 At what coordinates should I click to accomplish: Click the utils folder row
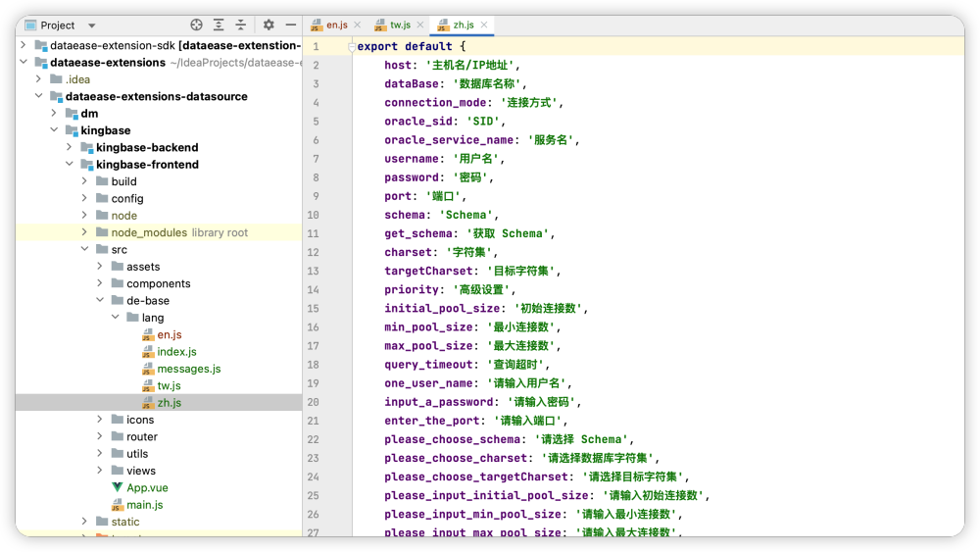pyautogui.click(x=159, y=453)
